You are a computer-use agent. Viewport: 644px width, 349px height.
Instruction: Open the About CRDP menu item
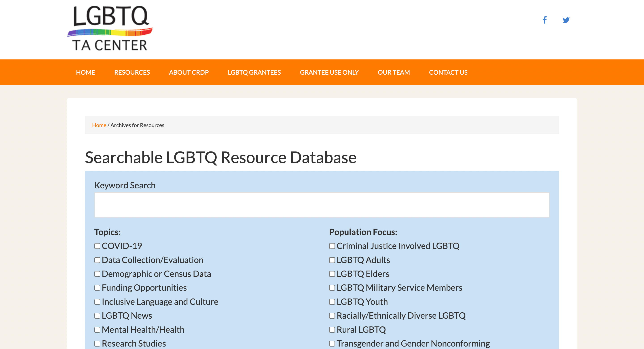[189, 72]
